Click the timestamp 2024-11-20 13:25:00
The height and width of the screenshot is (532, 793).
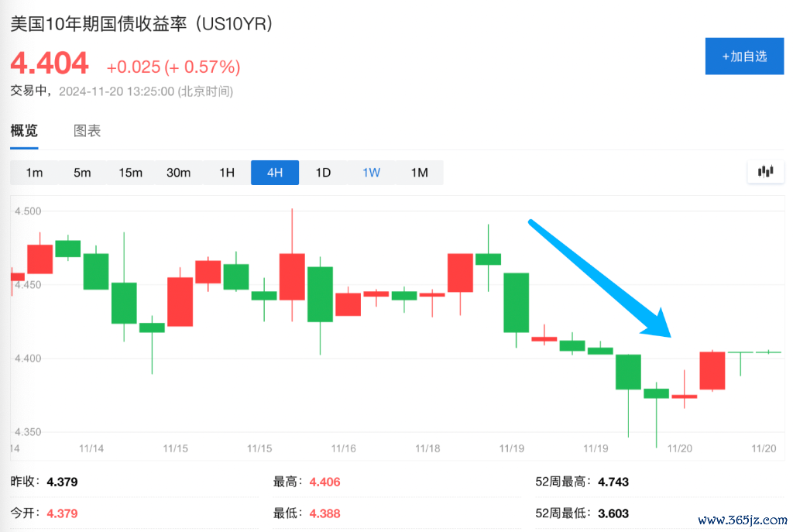click(x=117, y=91)
